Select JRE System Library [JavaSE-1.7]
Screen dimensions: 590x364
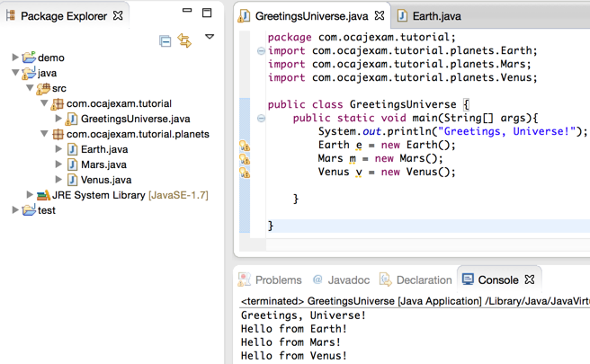click(x=130, y=195)
